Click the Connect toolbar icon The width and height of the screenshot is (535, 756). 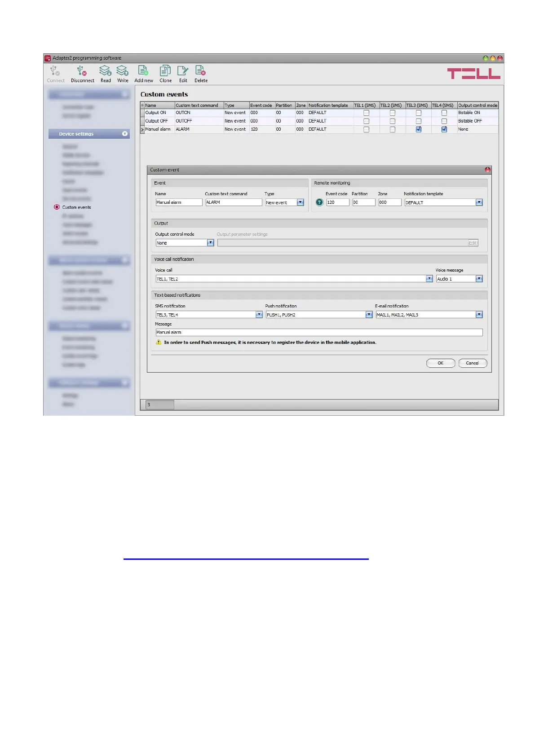(55, 71)
